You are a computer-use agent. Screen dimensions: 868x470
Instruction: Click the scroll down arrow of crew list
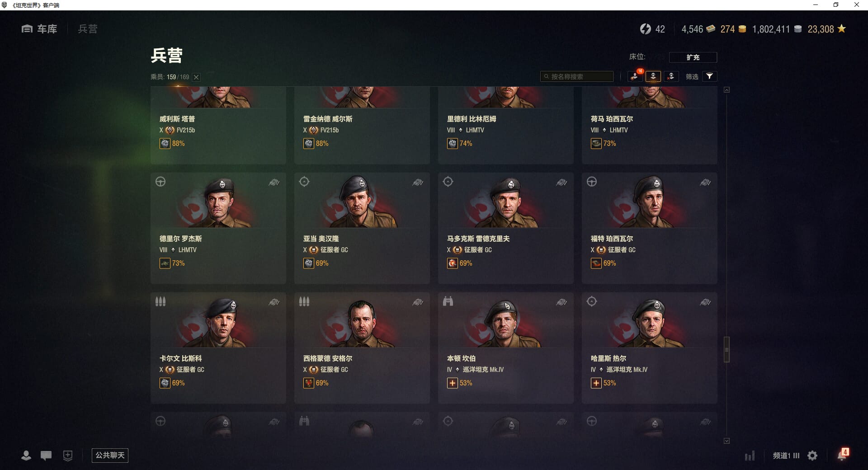726,441
